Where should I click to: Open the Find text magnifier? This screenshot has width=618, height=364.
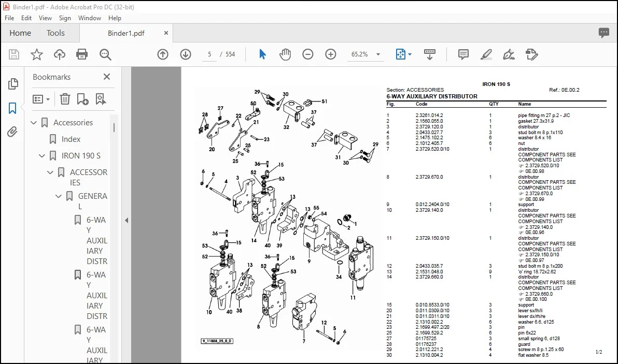[x=105, y=54]
